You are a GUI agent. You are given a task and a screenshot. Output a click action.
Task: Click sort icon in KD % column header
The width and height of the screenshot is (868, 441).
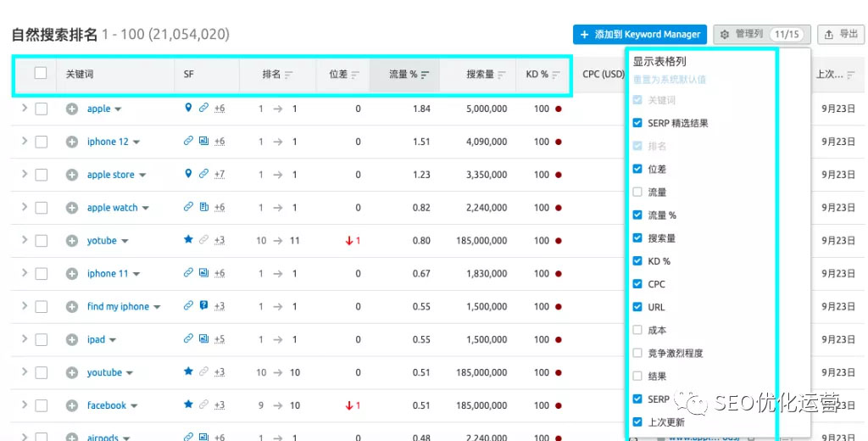[556, 75]
